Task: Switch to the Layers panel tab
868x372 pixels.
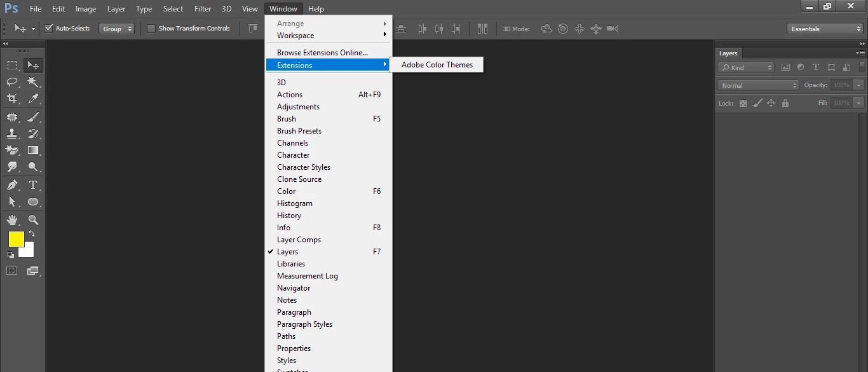Action: pyautogui.click(x=728, y=53)
